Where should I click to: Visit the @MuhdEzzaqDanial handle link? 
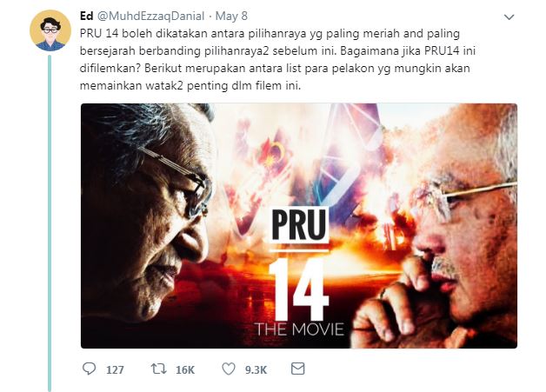tap(150, 16)
